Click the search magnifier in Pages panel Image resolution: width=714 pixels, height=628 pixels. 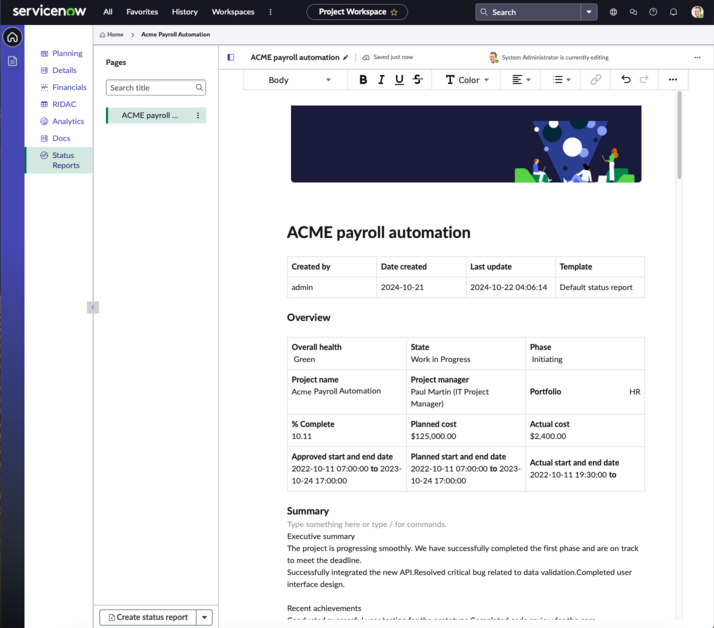pyautogui.click(x=199, y=87)
